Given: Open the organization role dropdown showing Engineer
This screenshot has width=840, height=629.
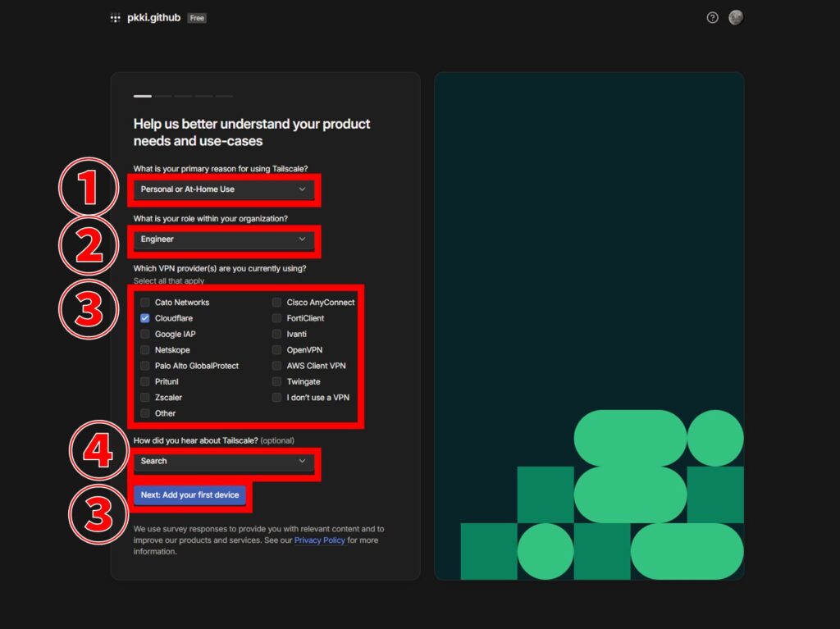Looking at the screenshot, I should pyautogui.click(x=223, y=239).
